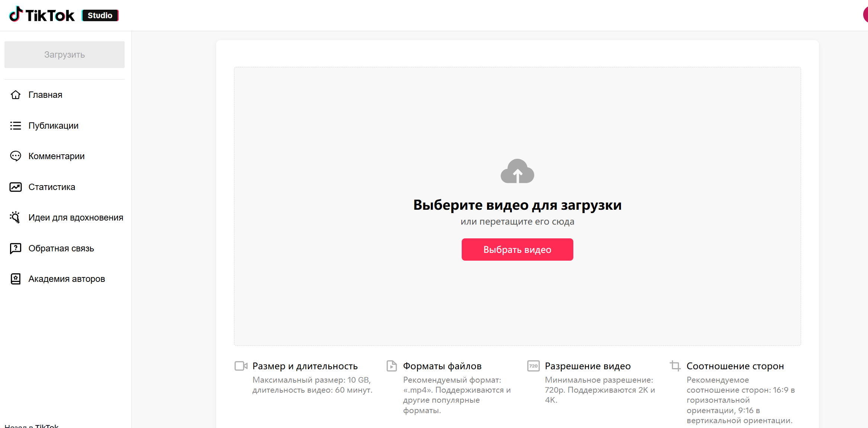The width and height of the screenshot is (868, 428).
Task: Click the Выбрать видео button
Action: (518, 250)
